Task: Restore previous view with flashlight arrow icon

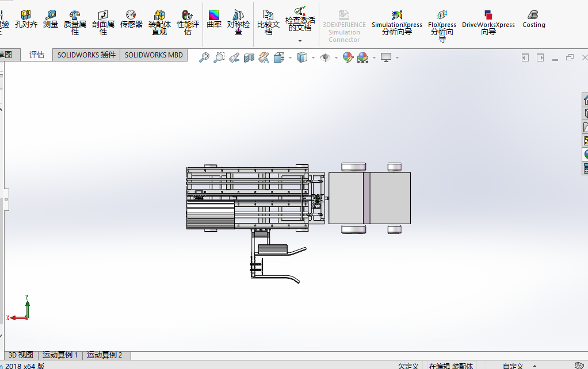Action: click(x=234, y=57)
